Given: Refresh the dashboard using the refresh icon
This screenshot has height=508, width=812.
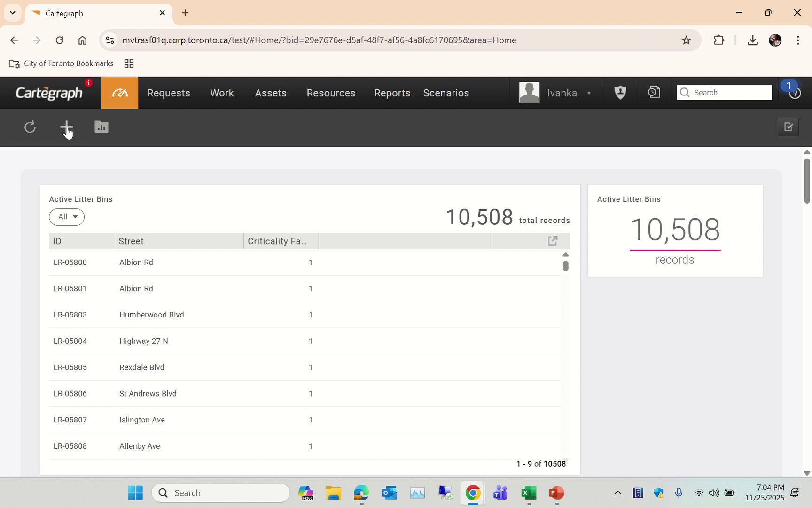Looking at the screenshot, I should tap(30, 127).
